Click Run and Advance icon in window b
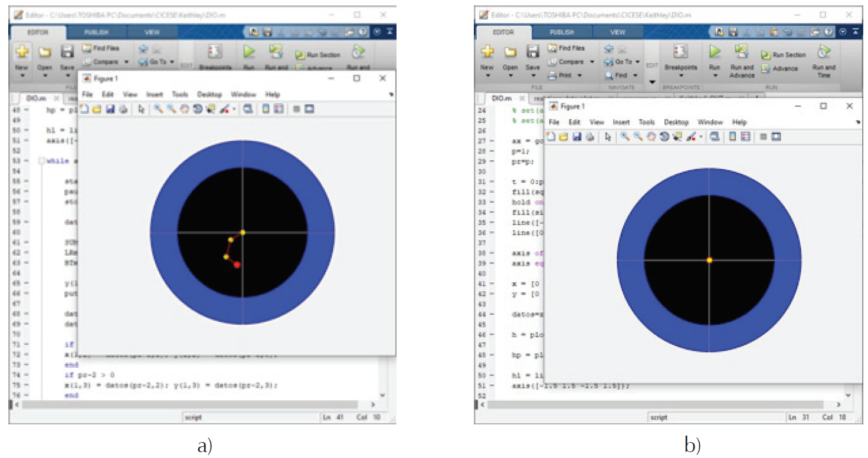Screen dimensions: 868x458 (x=741, y=52)
